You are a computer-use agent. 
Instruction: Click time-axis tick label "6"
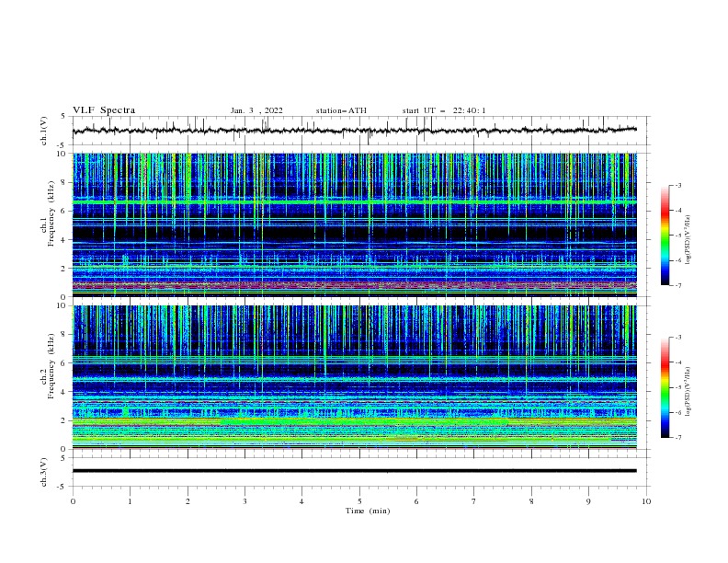click(416, 501)
